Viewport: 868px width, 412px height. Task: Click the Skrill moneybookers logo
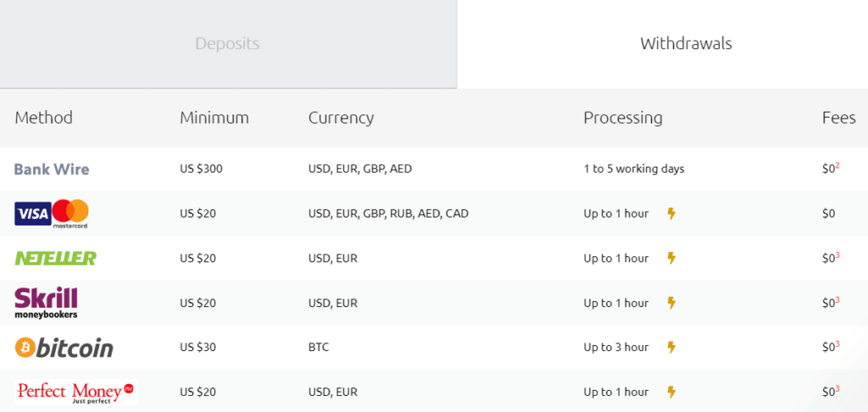coord(47,303)
